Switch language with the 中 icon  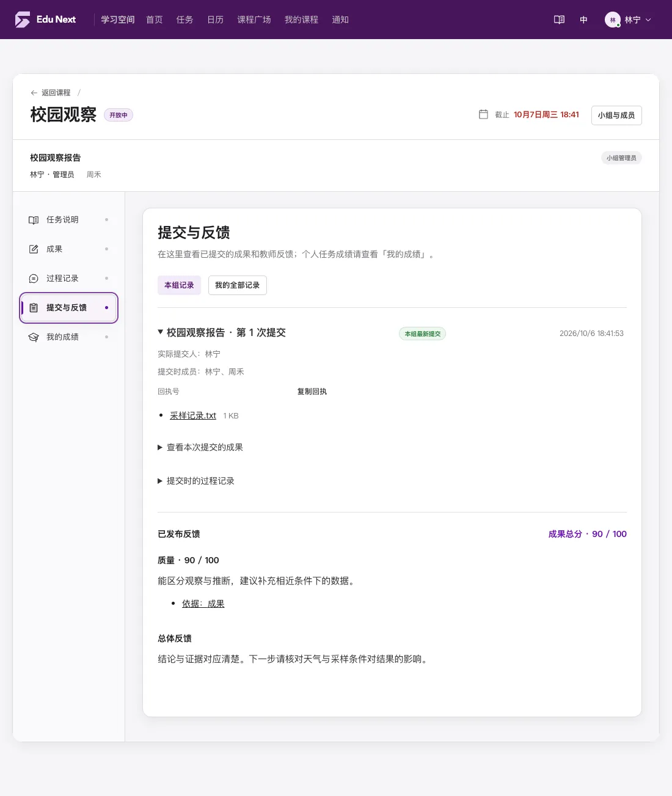tap(583, 20)
